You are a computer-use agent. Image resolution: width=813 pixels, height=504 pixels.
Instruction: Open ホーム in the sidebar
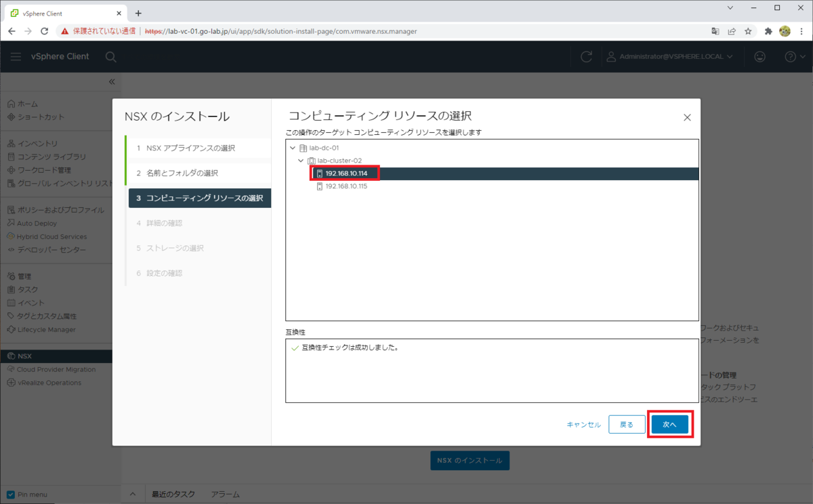pos(27,104)
